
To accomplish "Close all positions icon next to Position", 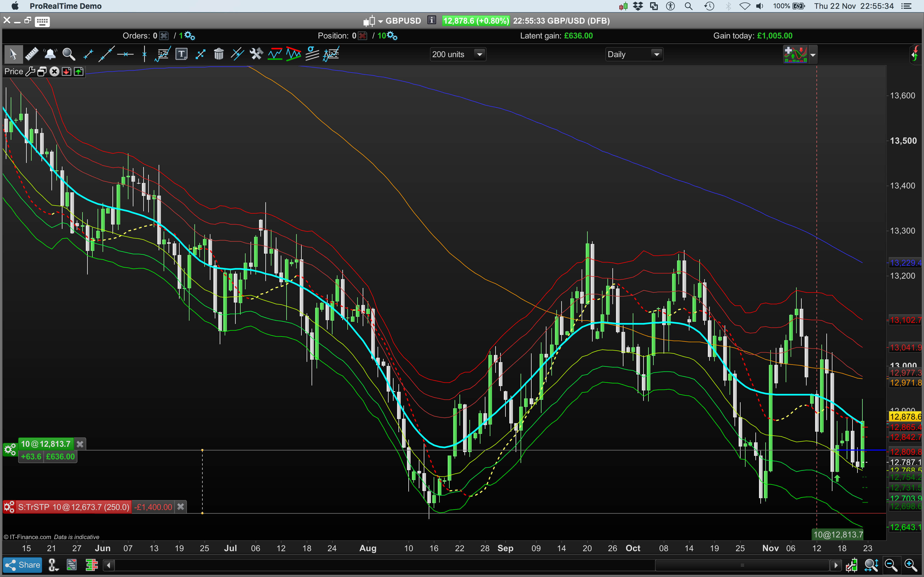I will pyautogui.click(x=363, y=36).
